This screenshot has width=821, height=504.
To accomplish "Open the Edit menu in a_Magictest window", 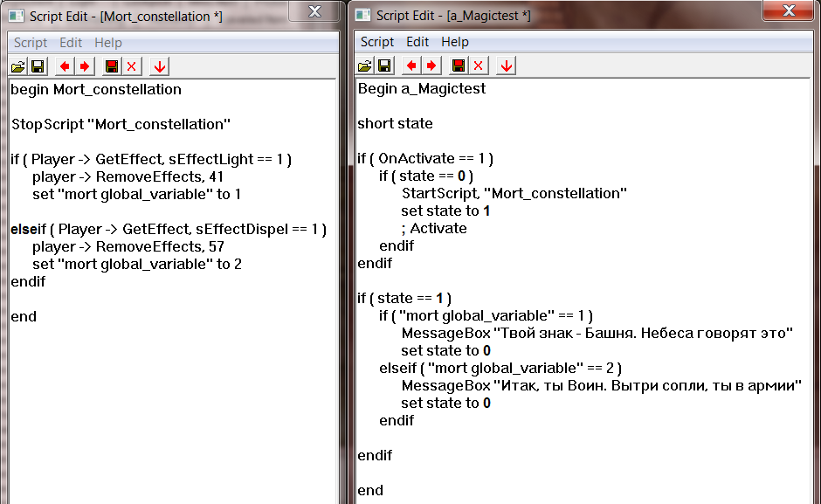I will point(417,42).
